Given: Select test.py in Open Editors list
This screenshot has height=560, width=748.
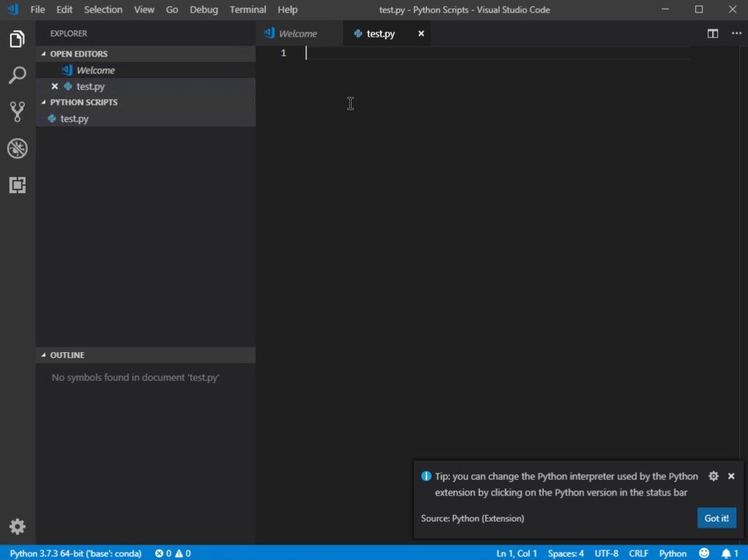Looking at the screenshot, I should pyautogui.click(x=146, y=87).
